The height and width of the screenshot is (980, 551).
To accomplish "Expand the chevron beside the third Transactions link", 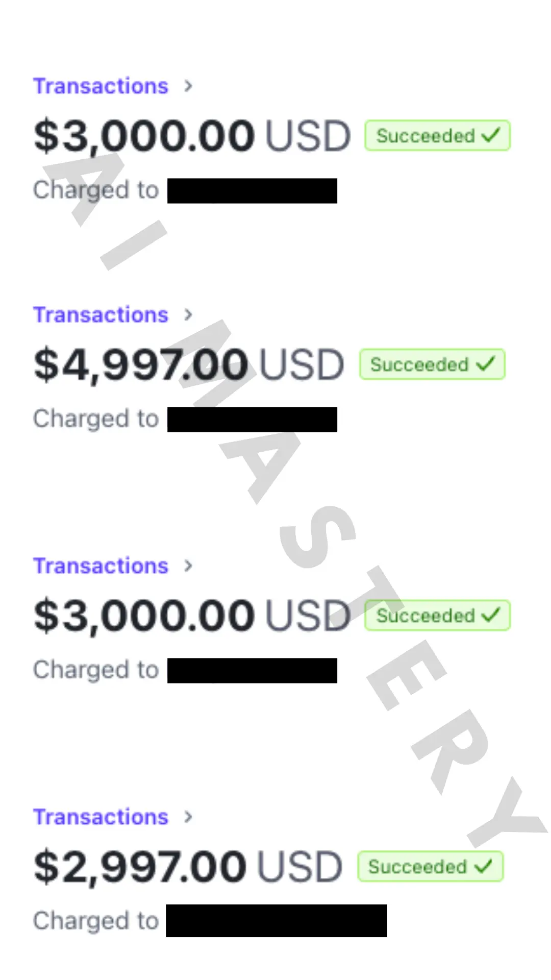I will [188, 566].
